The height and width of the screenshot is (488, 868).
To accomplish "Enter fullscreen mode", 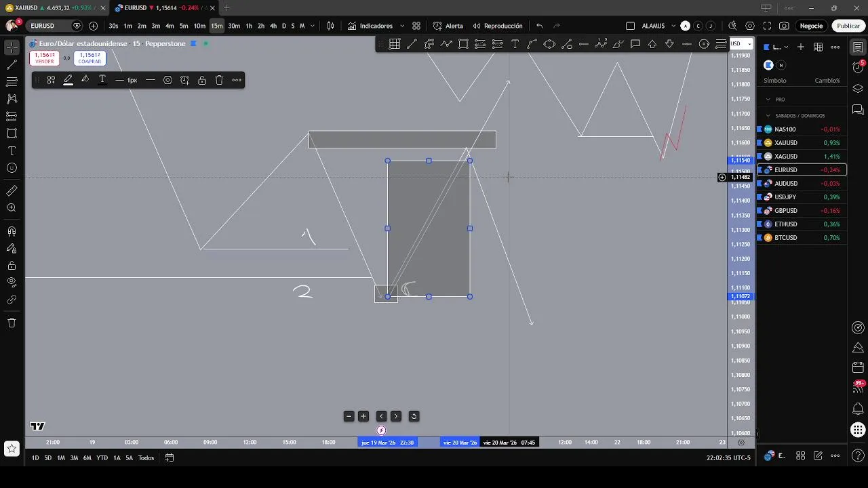I will point(767,26).
